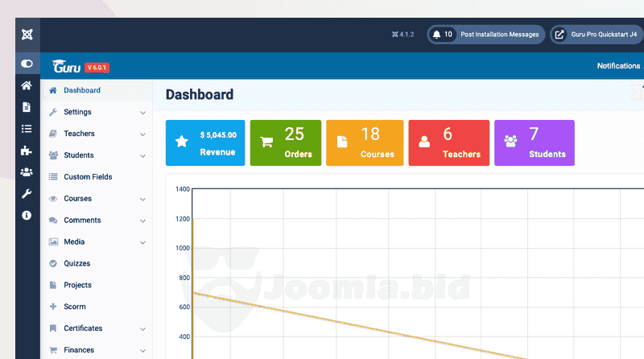
Task: Open the Custom Fields menu item
Action: pyautogui.click(x=88, y=177)
